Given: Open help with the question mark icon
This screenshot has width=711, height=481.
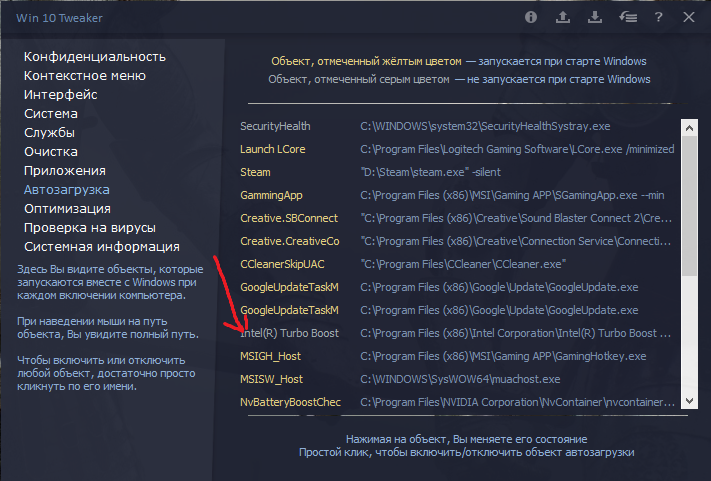Looking at the screenshot, I should pyautogui.click(x=658, y=17).
